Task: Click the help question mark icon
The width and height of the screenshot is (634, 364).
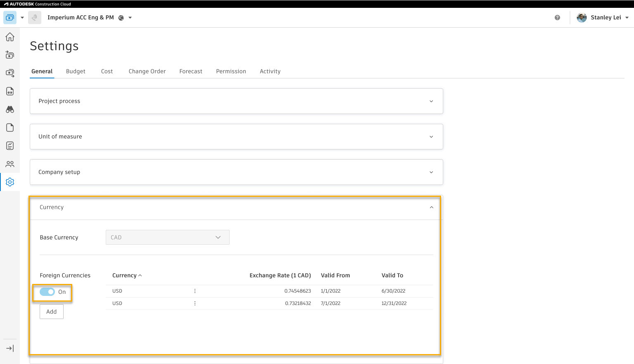Action: coord(557,18)
